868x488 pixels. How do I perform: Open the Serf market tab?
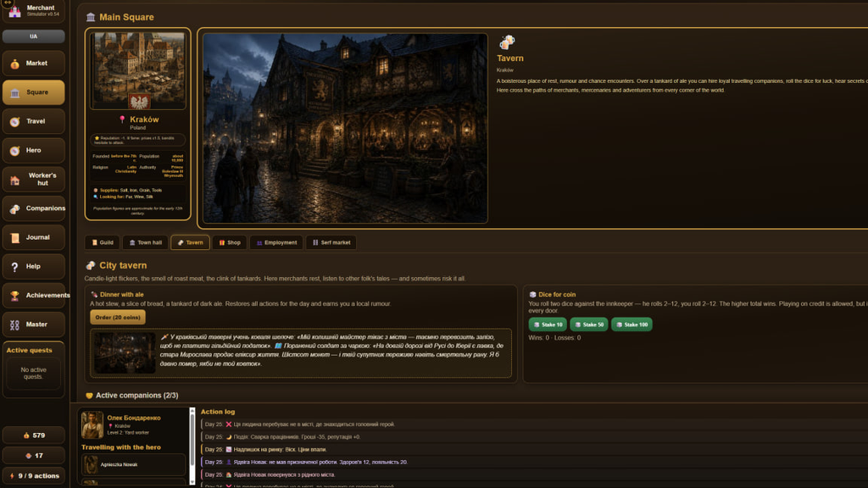click(331, 242)
